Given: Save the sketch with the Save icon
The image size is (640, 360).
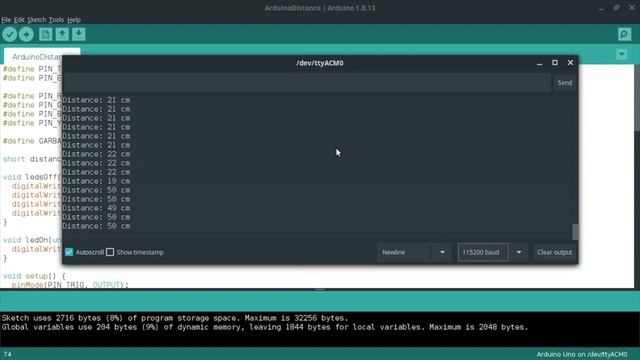Looking at the screenshot, I should 79,34.
